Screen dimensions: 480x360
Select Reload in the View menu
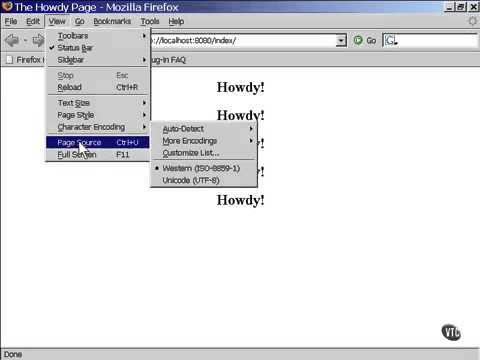[x=97, y=87]
